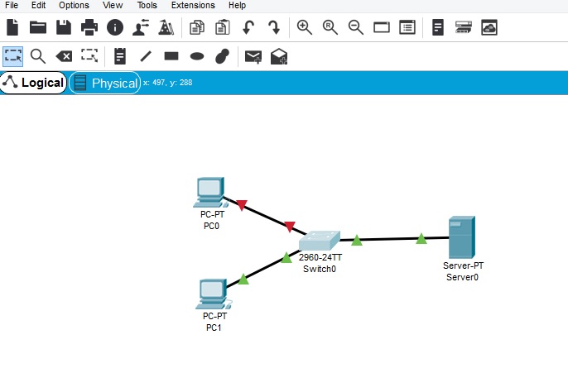Add a simple PDU with the envelope icon
Screen dimensions: 568x392
coord(253,56)
